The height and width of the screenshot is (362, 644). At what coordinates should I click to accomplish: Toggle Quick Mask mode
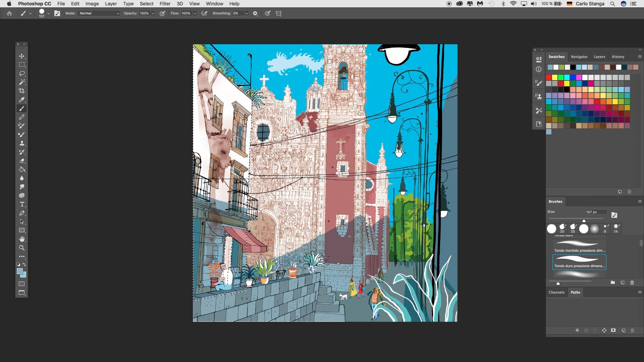(22, 284)
